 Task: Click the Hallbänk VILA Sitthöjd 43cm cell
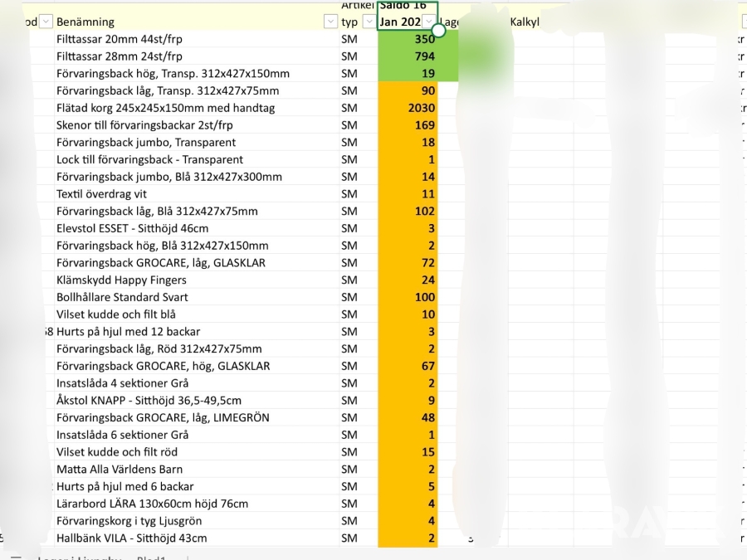point(131,538)
